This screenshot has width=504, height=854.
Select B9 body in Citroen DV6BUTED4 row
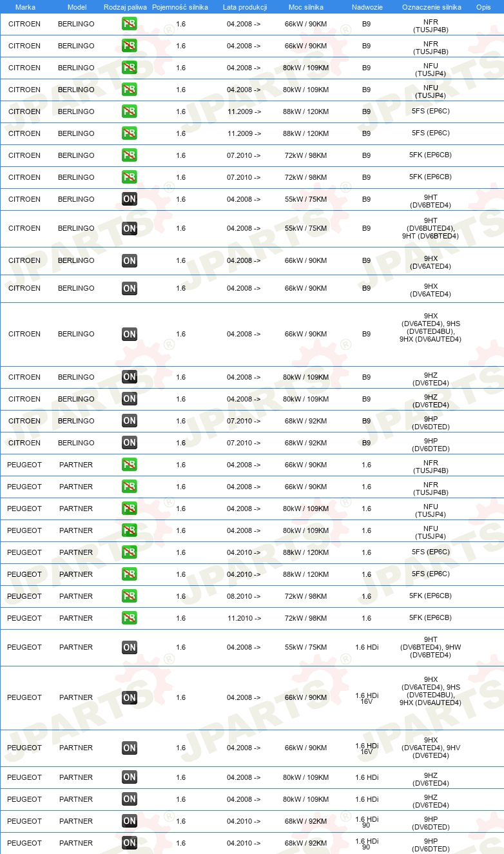coord(366,228)
